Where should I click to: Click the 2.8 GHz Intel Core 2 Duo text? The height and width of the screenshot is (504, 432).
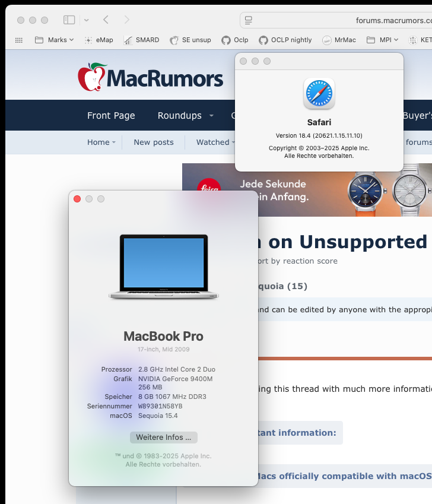(177, 369)
